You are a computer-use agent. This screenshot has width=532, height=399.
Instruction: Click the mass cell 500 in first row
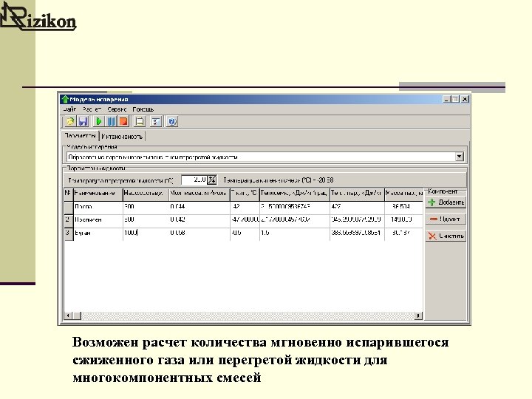(x=146, y=208)
